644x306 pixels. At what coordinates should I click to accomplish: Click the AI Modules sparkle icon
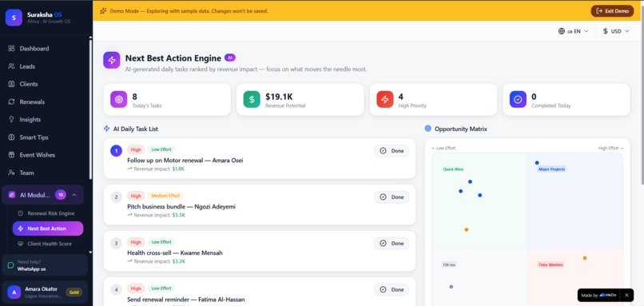point(12,195)
